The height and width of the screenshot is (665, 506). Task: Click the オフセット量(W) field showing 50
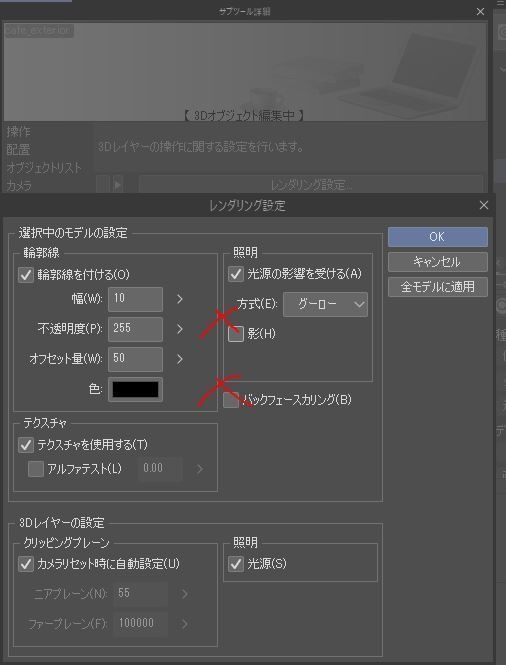tap(135, 359)
